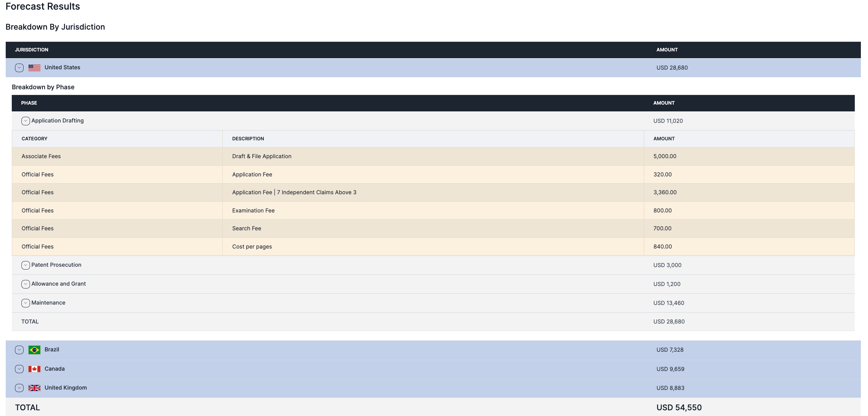
Task: Click the Brazil flag icon
Action: [34, 350]
